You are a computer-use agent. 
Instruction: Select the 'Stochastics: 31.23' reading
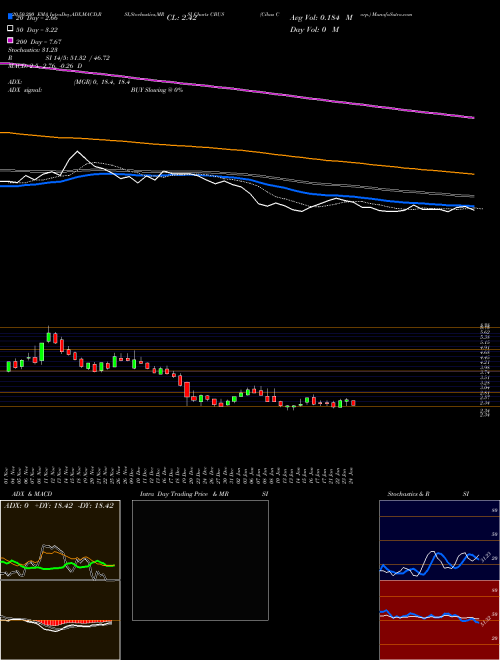tap(32, 50)
